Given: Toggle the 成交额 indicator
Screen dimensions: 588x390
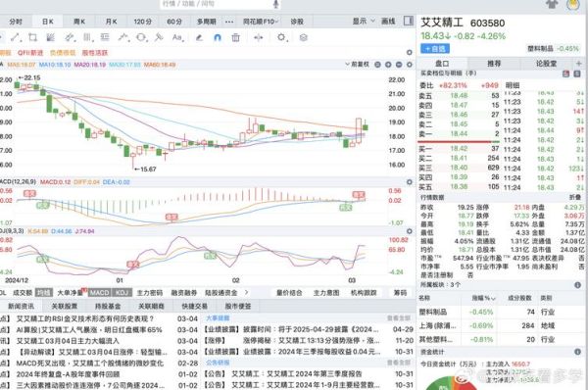Looking at the screenshot, I should 23,292.
